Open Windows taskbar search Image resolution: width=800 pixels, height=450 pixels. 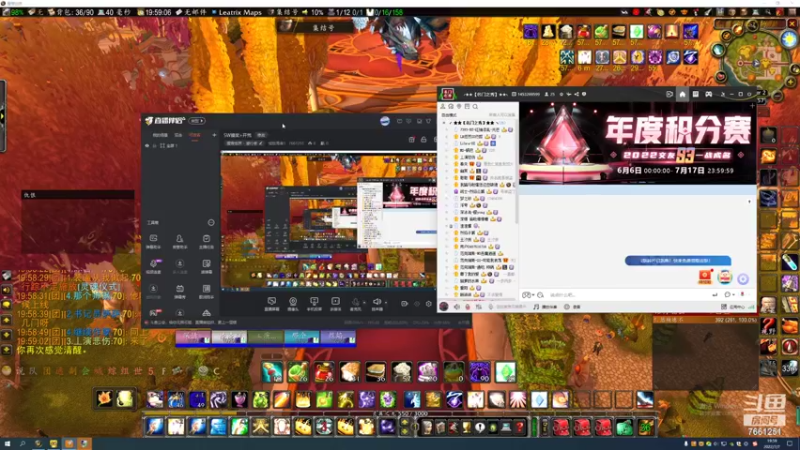pos(23,444)
